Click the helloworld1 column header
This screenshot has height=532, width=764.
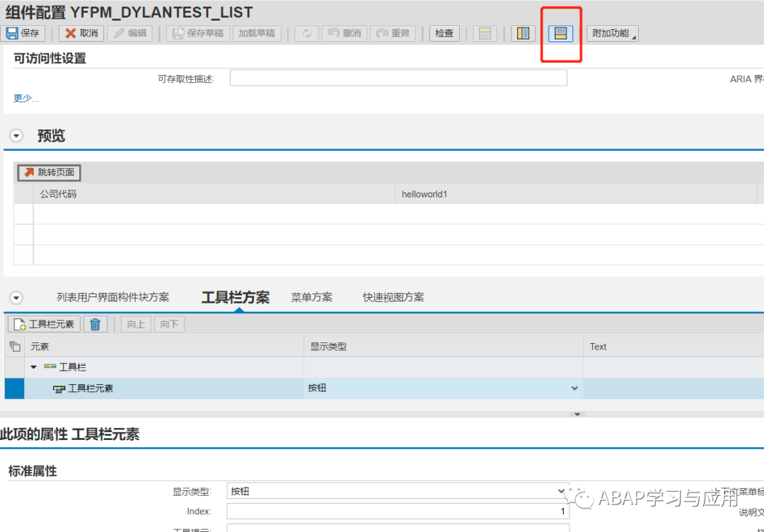pos(576,194)
